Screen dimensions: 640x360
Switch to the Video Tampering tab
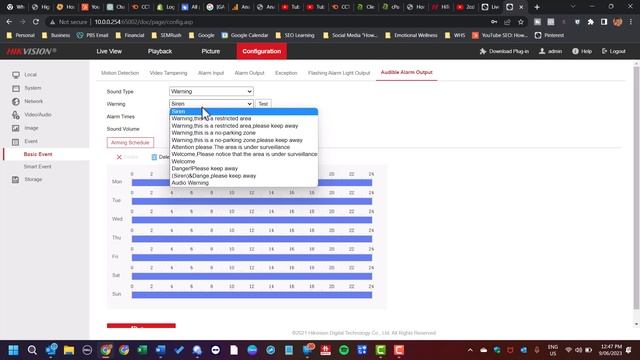(168, 73)
